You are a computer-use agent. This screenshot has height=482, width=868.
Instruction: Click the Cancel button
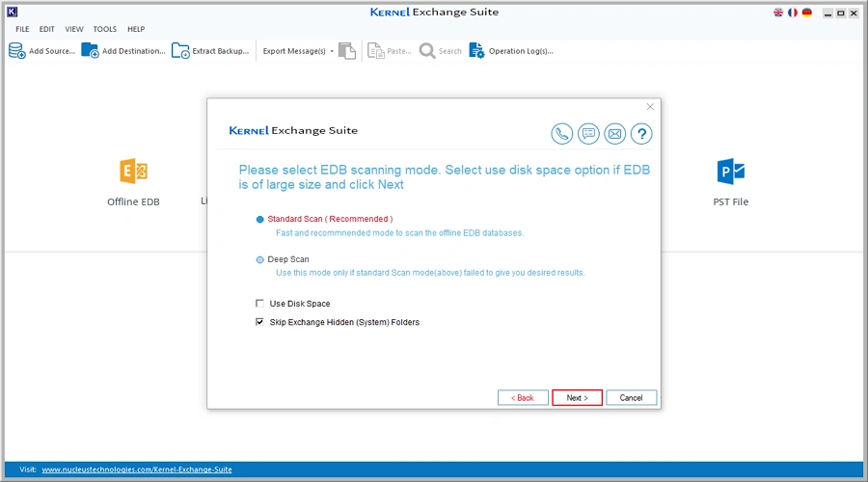[631, 398]
